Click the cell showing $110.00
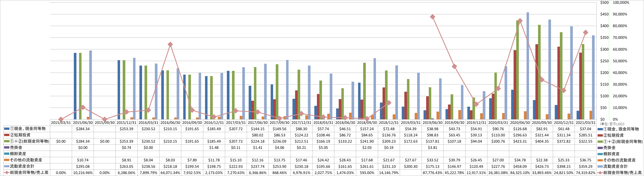The width and height of the screenshot is (644, 176). 498,135
